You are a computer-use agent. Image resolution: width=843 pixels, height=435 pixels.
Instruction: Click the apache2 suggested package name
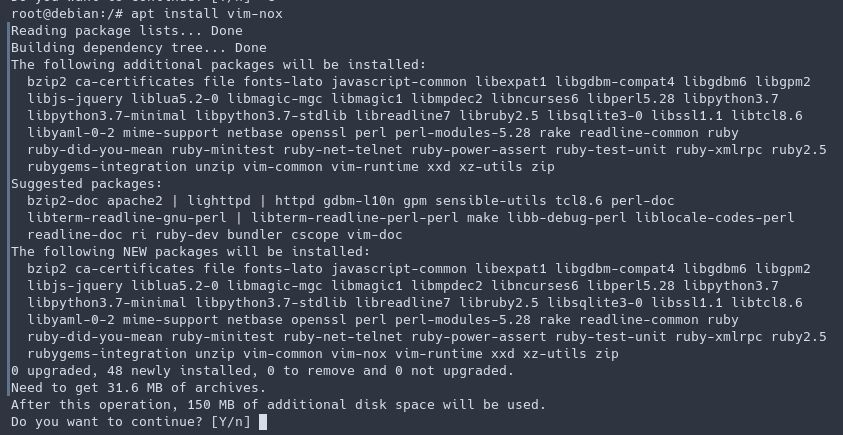(140, 201)
